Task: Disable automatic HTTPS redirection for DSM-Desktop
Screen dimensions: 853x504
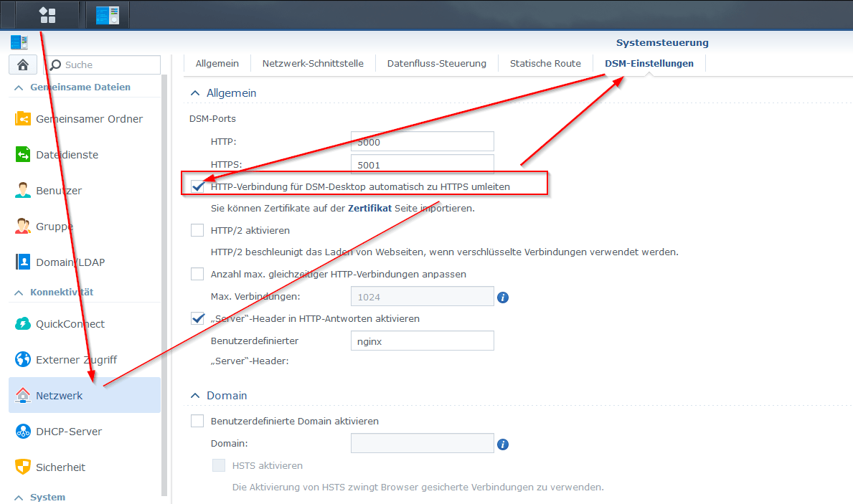Action: point(197,187)
